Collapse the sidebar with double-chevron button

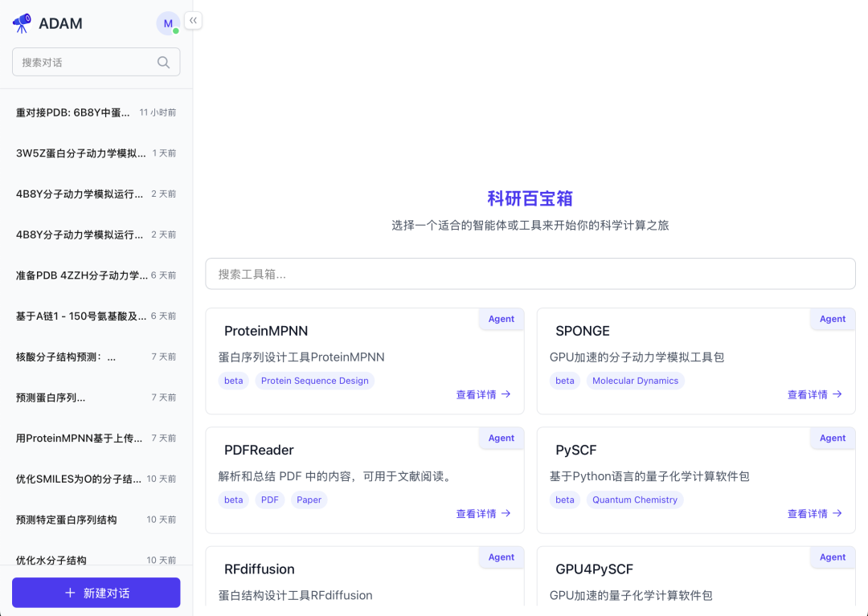click(193, 20)
